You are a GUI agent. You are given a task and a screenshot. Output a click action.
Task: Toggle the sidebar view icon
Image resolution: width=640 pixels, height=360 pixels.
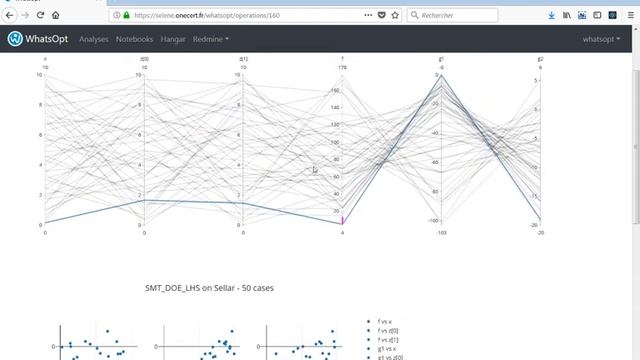(597, 16)
